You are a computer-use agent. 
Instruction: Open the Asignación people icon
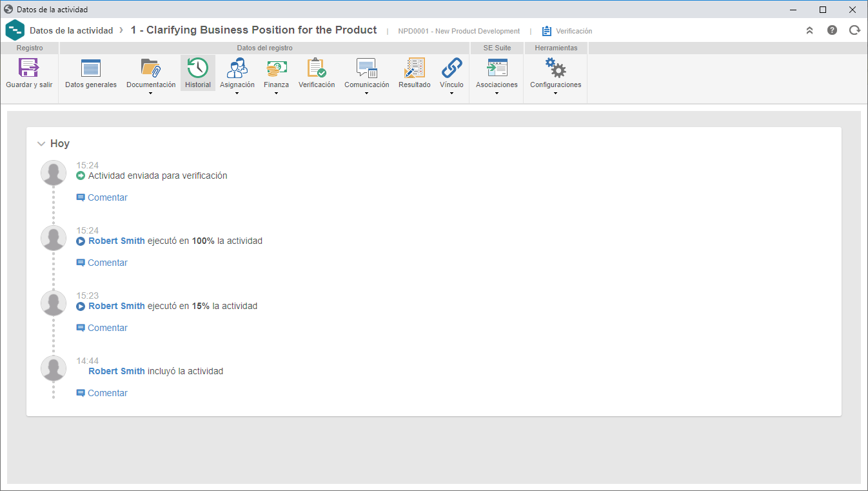pos(237,68)
